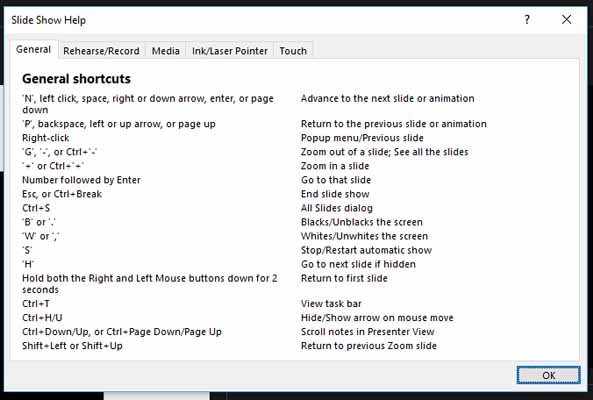Click the question mark help icon
Viewport: 593px width, 400px height.
527,20
